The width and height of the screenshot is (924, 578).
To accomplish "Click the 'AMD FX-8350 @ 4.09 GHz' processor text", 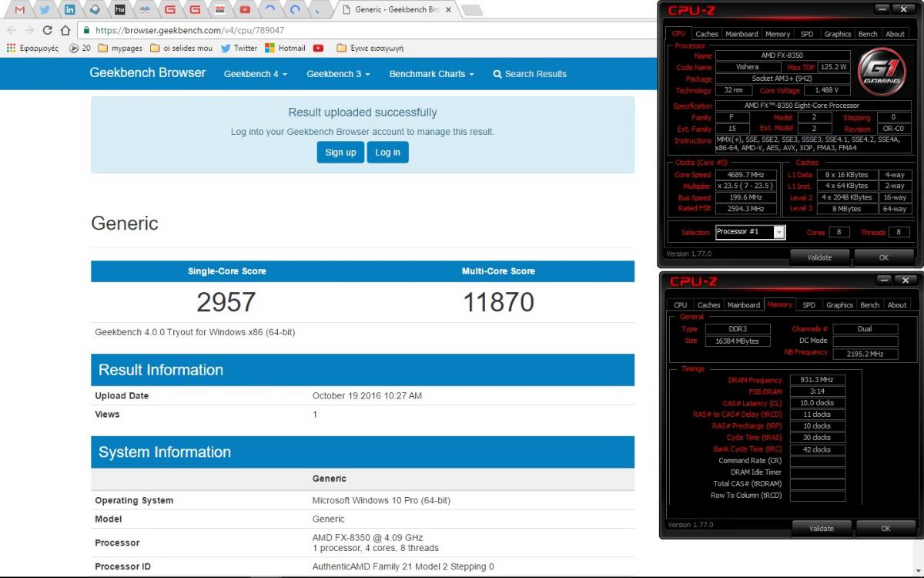I will (x=367, y=537).
